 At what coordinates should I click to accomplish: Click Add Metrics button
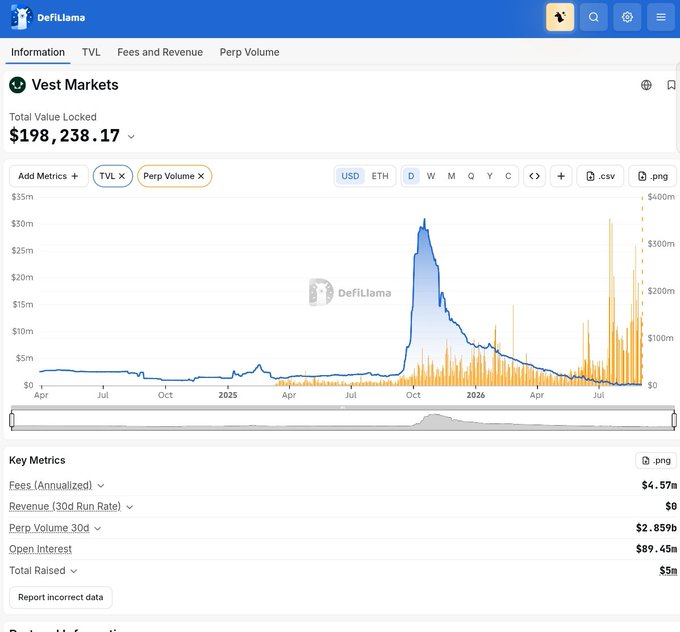click(49, 176)
